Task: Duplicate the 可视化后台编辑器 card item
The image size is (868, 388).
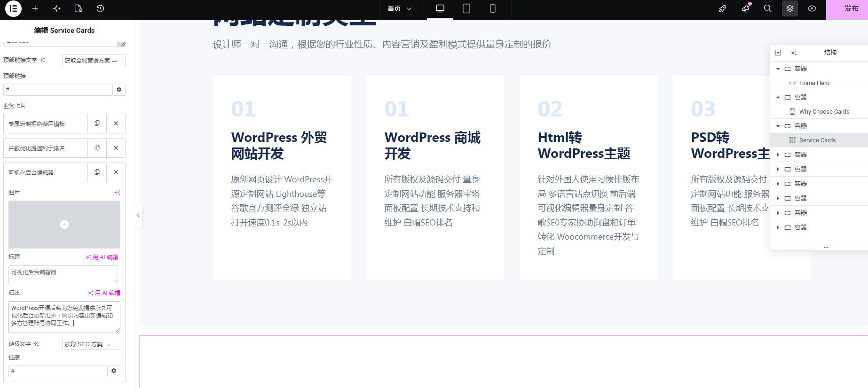Action: [x=97, y=172]
